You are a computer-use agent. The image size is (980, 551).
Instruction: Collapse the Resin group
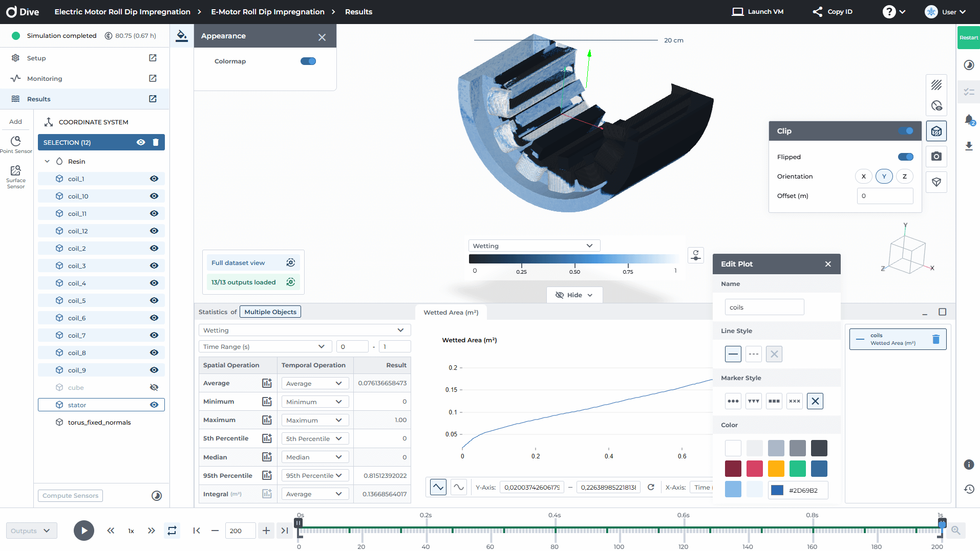pos(48,161)
